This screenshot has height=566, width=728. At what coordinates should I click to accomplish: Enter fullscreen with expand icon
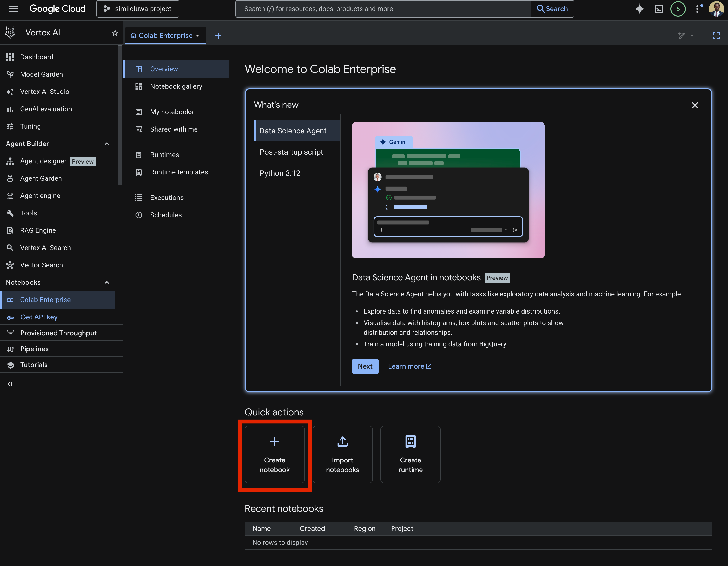(x=716, y=36)
